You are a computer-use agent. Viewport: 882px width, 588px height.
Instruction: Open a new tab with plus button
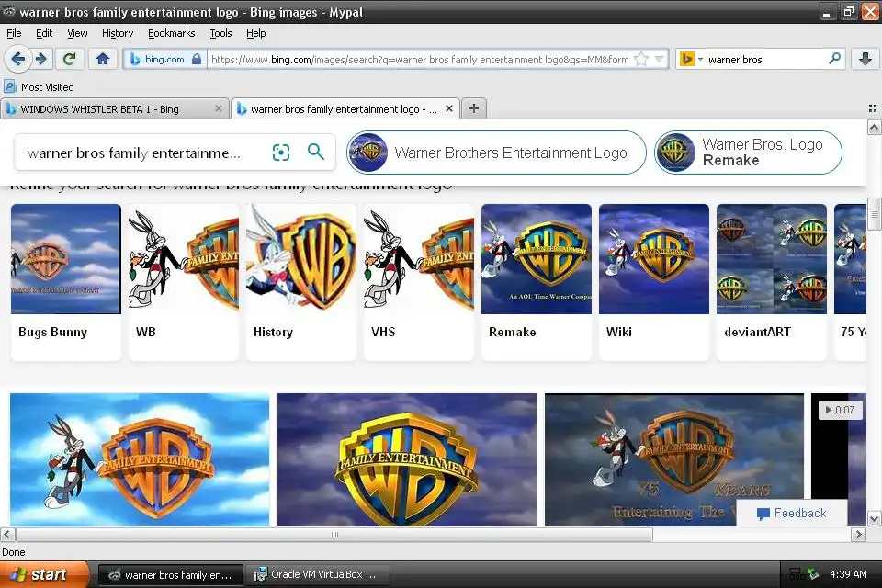point(474,108)
